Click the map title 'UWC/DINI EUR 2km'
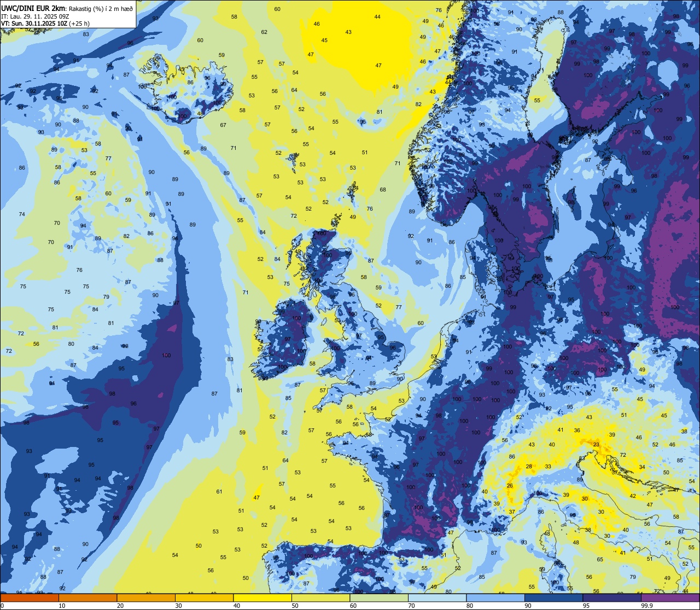 click(x=33, y=9)
